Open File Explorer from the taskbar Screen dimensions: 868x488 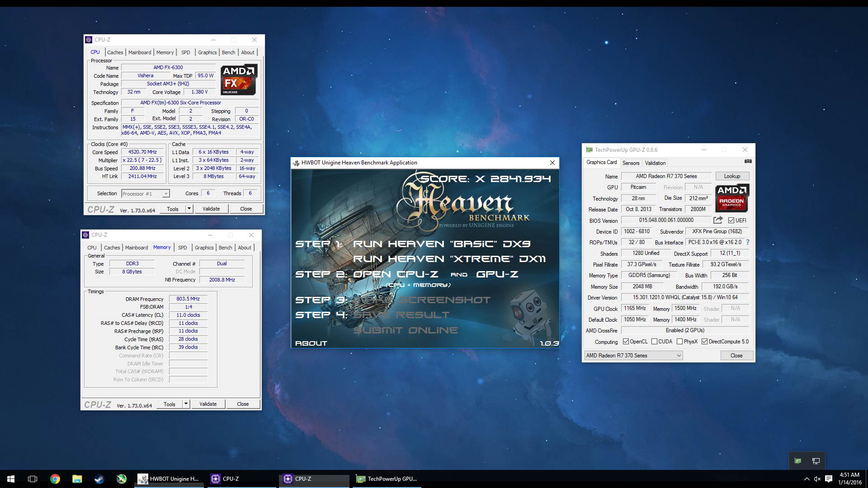tap(77, 479)
